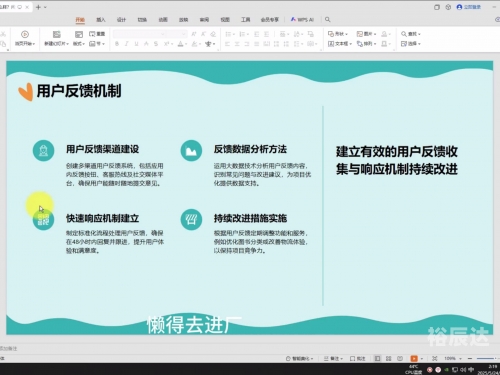The width and height of the screenshot is (500, 375).
Task: Click the clear formatting eraser icon
Action: [x=213, y=34]
